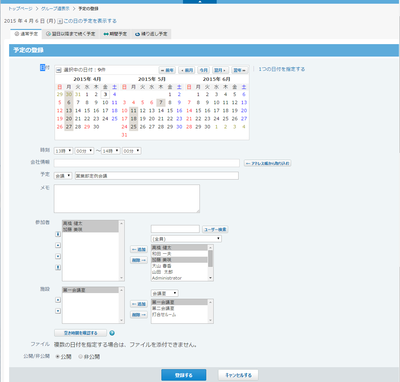Go to トップページ breadcrumb link

(20, 9)
